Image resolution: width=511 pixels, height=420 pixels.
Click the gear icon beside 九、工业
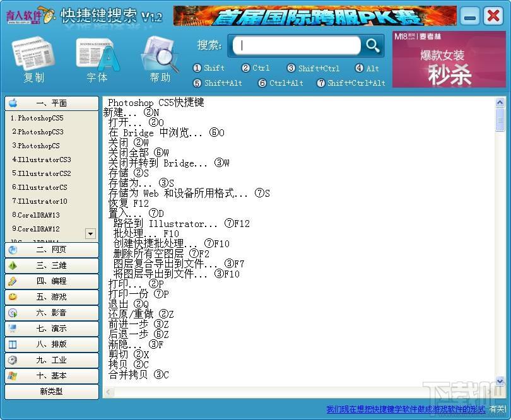(13, 360)
